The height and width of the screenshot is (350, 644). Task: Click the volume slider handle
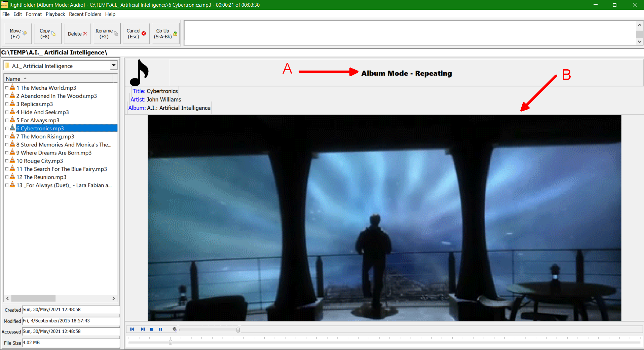pos(238,330)
